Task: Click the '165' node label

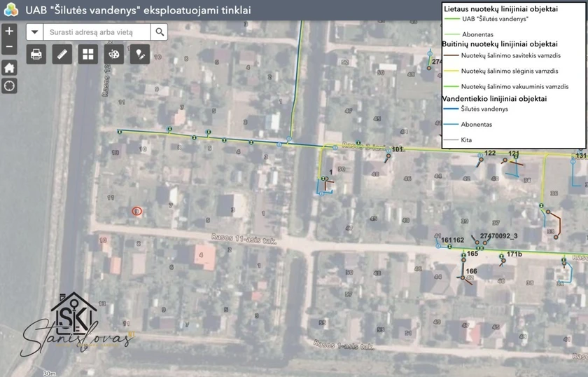Action: tap(472, 254)
